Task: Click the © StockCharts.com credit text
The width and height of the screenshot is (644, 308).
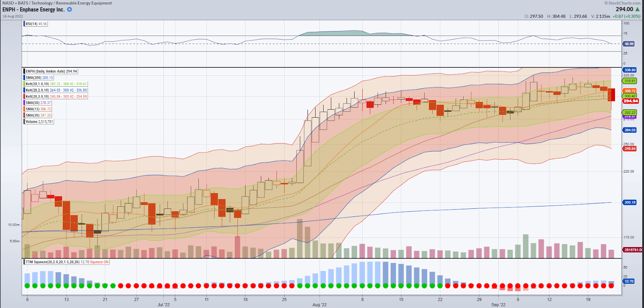Action: coord(623,3)
